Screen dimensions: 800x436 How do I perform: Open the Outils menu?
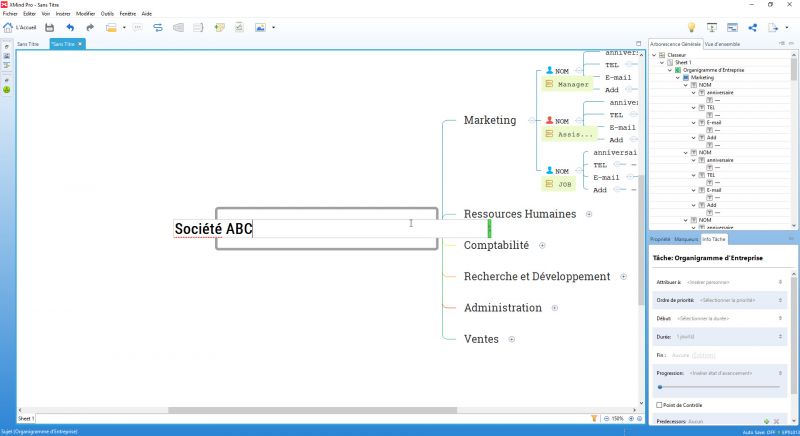pyautogui.click(x=107, y=14)
